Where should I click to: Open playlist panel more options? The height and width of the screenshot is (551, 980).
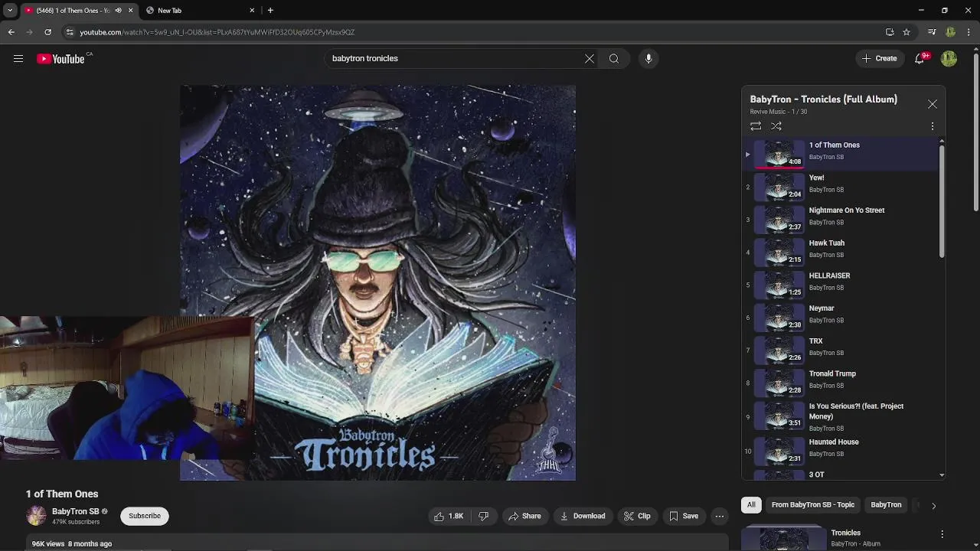[x=932, y=126]
